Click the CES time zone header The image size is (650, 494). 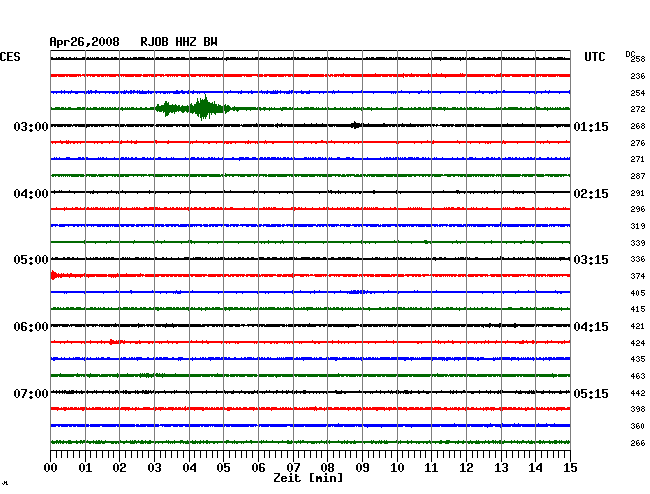pos(10,57)
